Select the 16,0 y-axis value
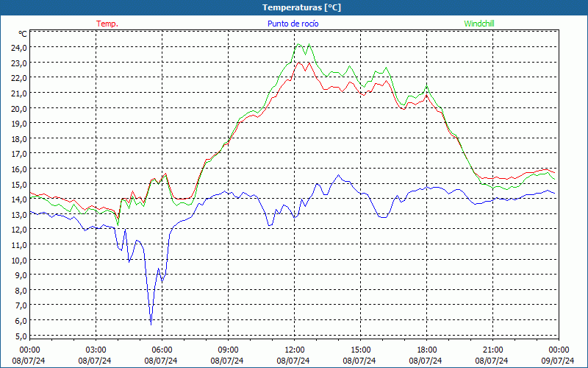 tap(19, 169)
